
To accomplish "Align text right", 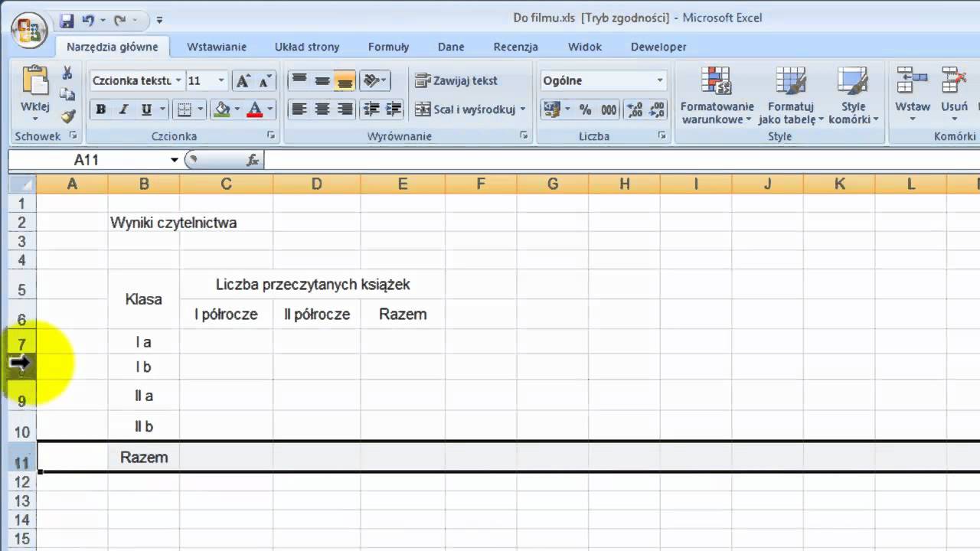I will 345,109.
